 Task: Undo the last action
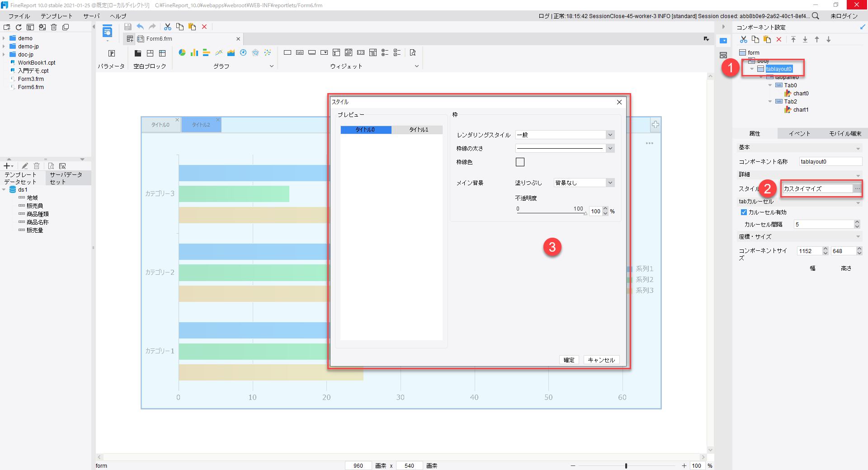point(140,27)
